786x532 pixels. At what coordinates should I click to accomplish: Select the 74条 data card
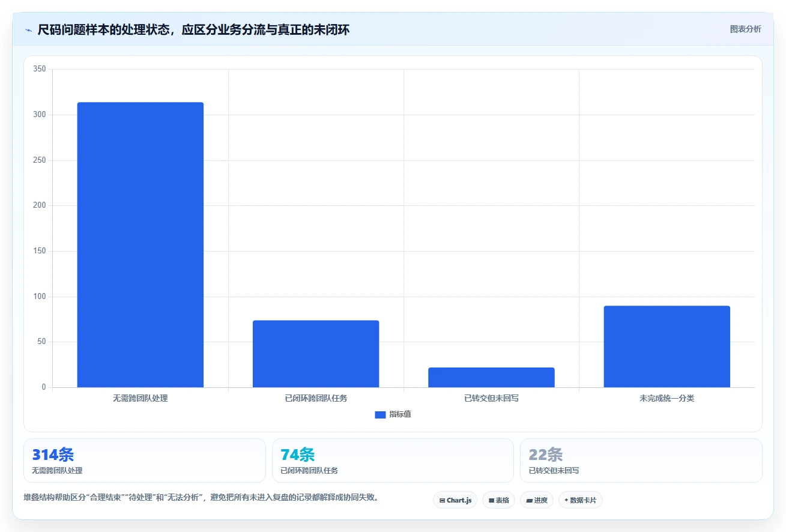(x=393, y=461)
